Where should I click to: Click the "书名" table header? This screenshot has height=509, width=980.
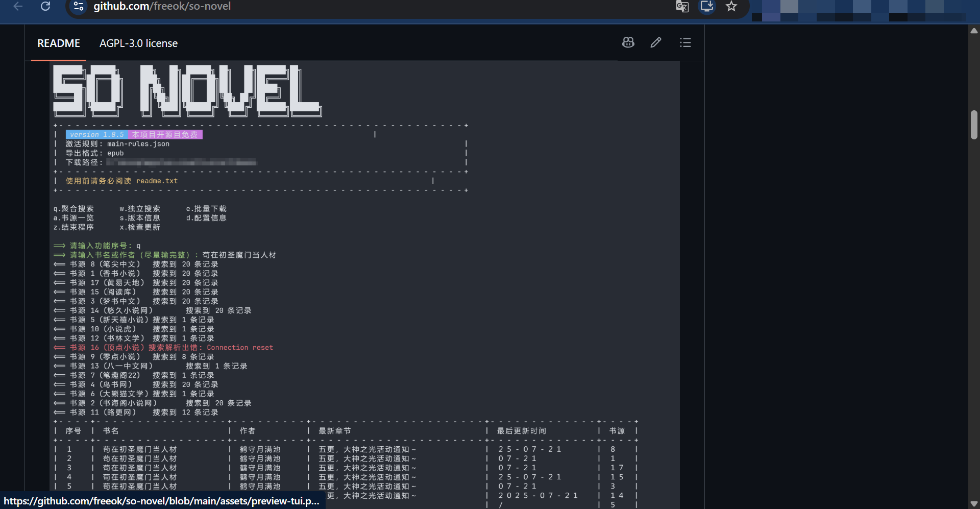pyautogui.click(x=111, y=431)
